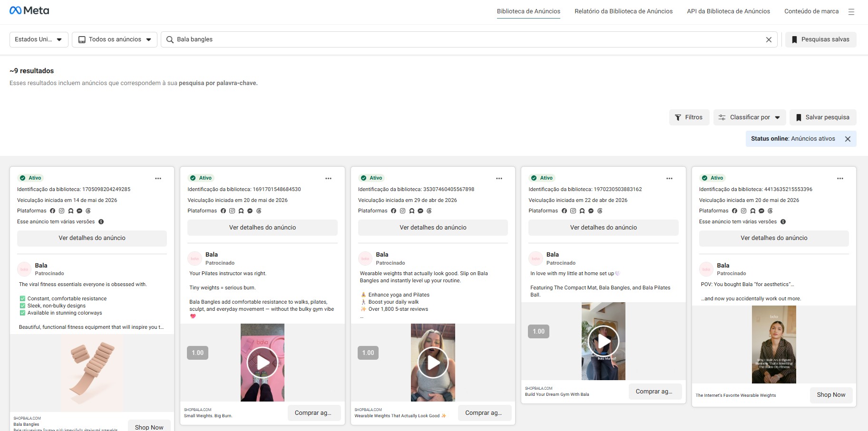This screenshot has width=868, height=431.
Task: View details of ad 1970230503883162
Action: 604,228
